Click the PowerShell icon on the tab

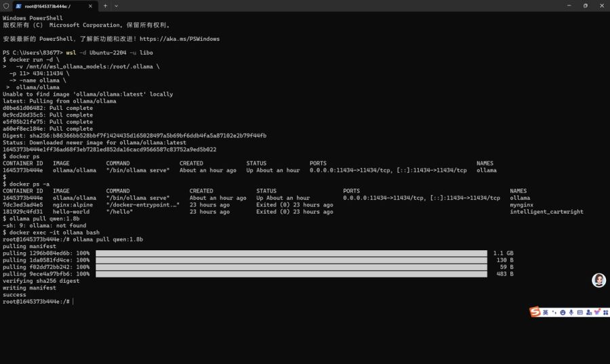18,6
